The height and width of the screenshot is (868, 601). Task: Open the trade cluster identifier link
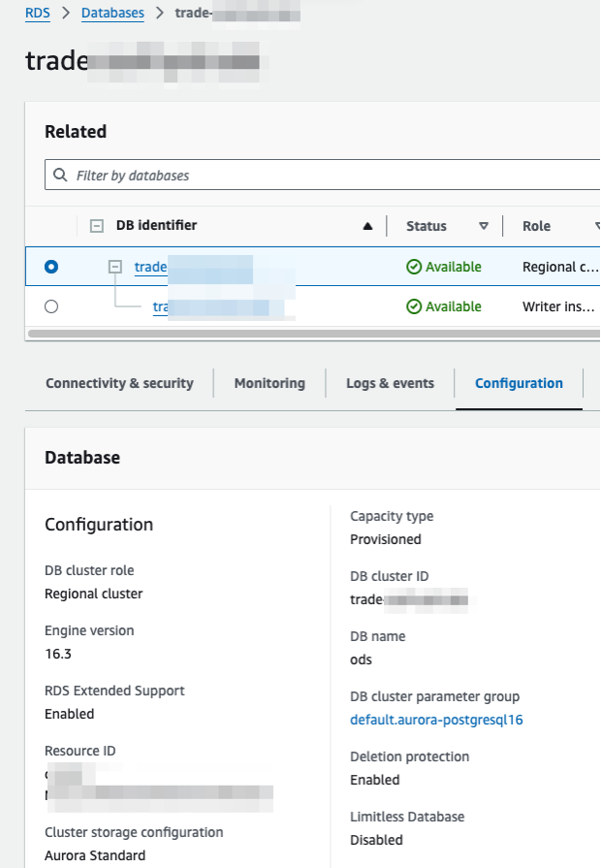[x=150, y=267]
